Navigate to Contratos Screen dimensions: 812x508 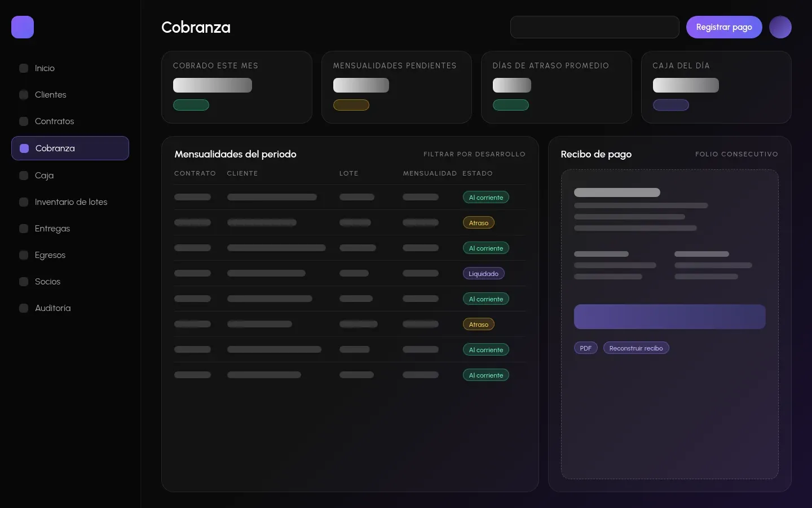(70, 121)
